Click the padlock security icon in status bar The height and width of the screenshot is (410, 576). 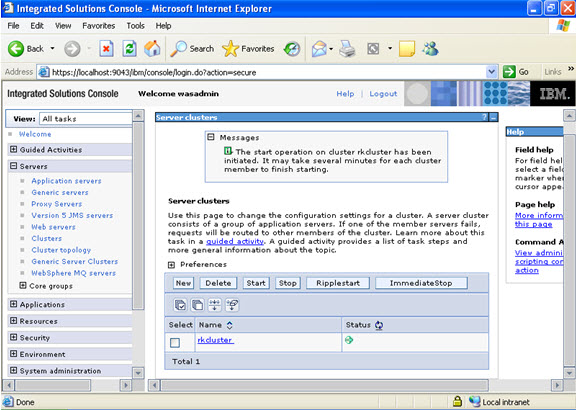457,401
